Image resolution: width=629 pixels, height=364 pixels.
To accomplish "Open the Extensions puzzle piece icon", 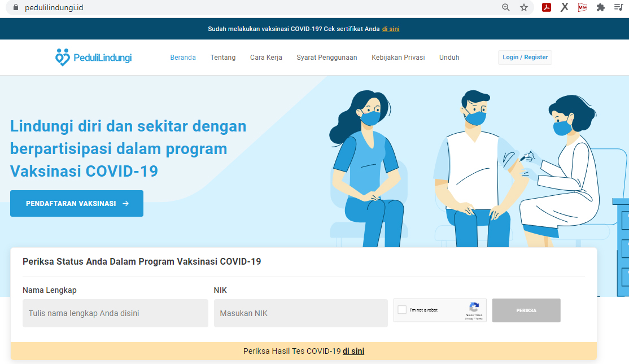I will pos(601,7).
